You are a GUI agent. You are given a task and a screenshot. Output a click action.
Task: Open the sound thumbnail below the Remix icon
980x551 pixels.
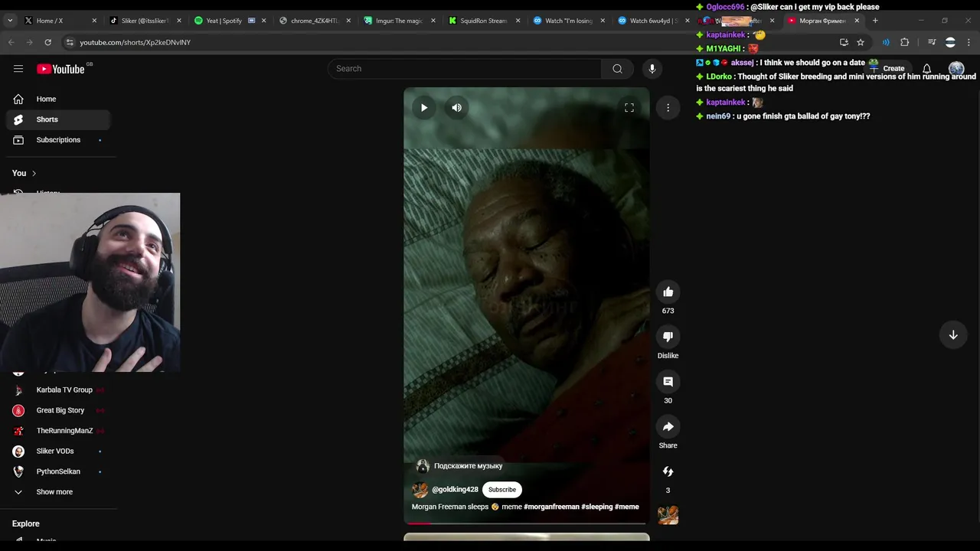668,515
